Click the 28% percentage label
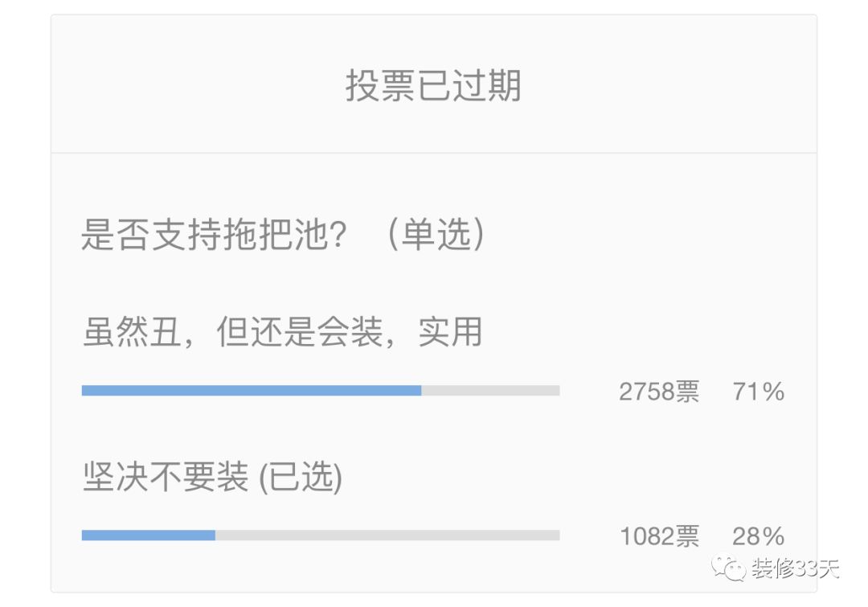The image size is (868, 607). tap(759, 536)
